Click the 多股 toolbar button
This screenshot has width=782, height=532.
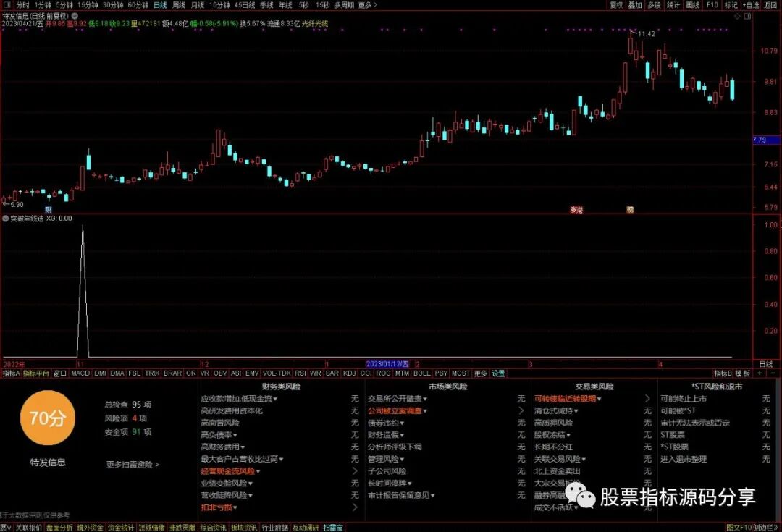coord(654,4)
